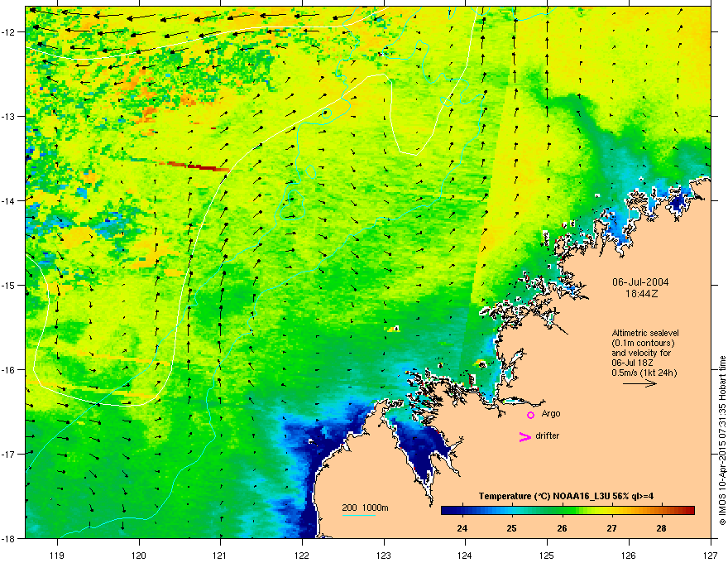Click the '120' longitude axis label
This screenshot has width=728, height=563.
139,555
